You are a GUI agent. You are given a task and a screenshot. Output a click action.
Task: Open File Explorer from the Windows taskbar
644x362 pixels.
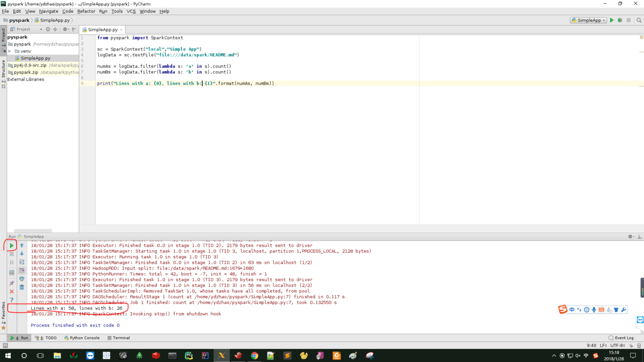click(x=57, y=356)
